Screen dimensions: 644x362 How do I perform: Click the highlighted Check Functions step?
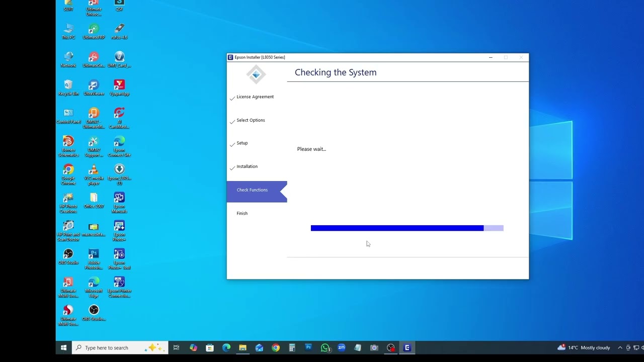257,192
